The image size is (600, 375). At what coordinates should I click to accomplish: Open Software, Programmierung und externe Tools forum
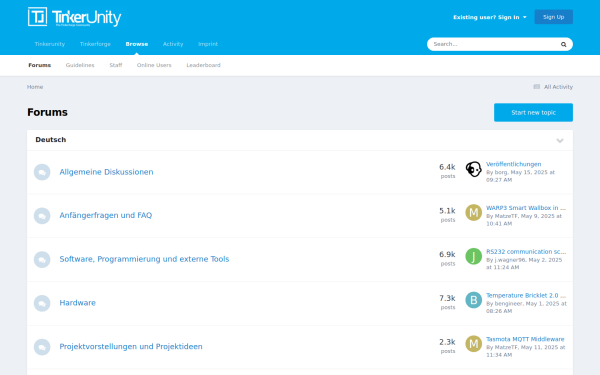pos(144,259)
